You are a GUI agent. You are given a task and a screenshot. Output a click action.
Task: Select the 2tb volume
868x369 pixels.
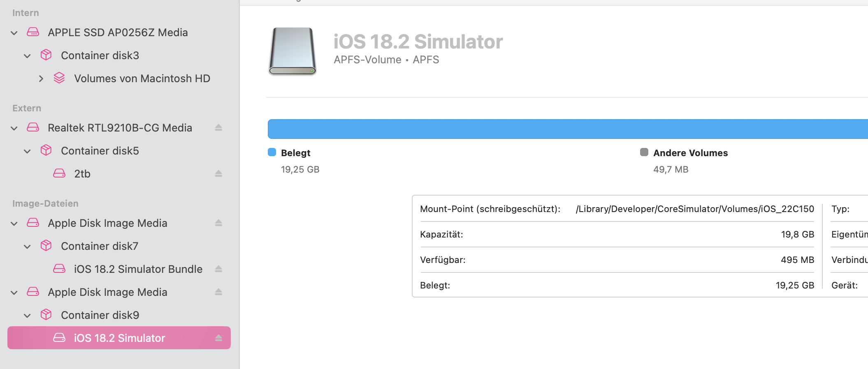tap(82, 174)
